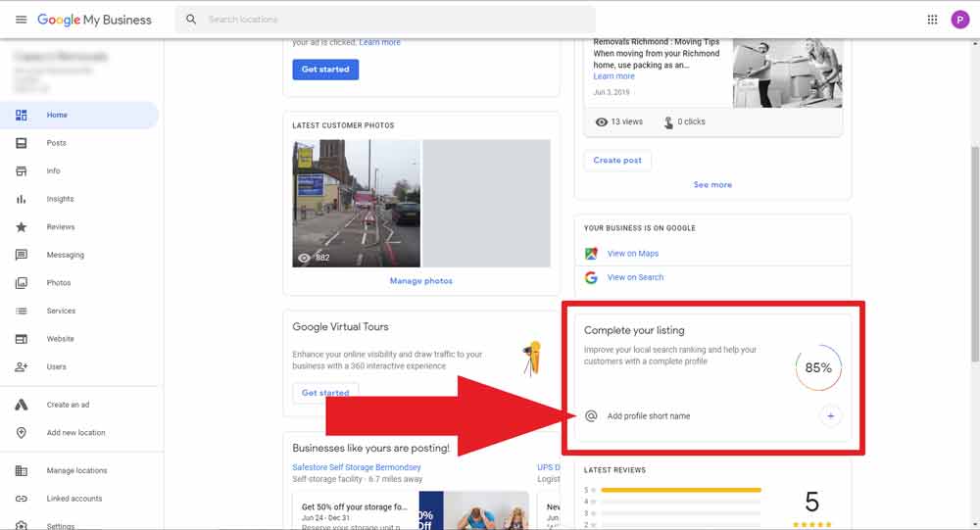This screenshot has height=530, width=980.
Task: Click the View on Search link
Action: [636, 277]
